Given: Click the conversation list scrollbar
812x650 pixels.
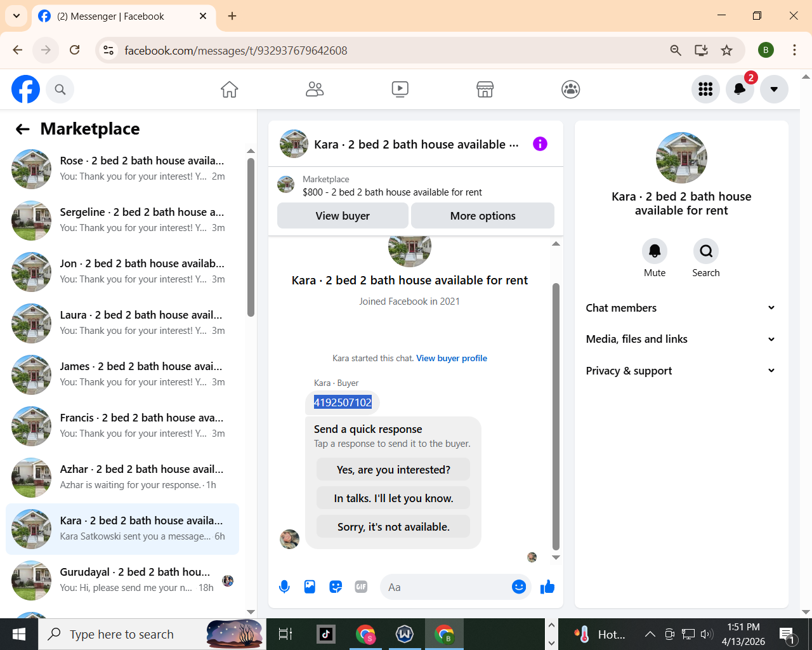Looking at the screenshot, I should tap(251, 237).
